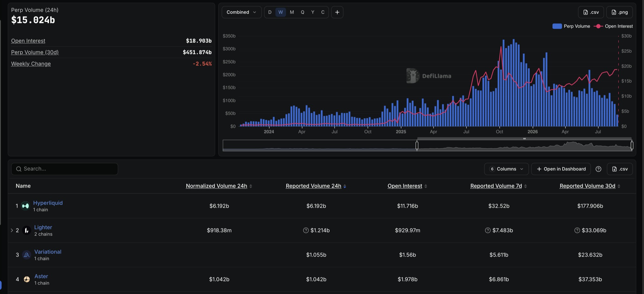This screenshot has height=294, width=644.
Task: Open table in Dashboard
Action: click(x=561, y=169)
